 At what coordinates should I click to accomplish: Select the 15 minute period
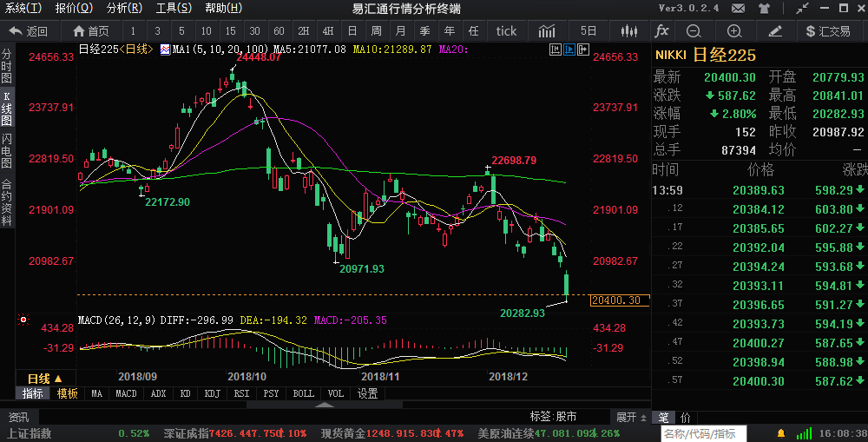pyautogui.click(x=230, y=31)
